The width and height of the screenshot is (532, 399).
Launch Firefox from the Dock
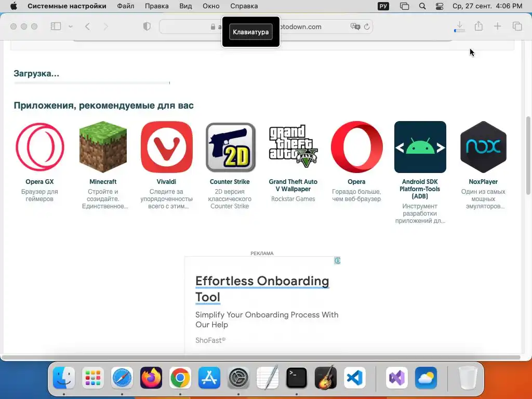[x=151, y=378]
